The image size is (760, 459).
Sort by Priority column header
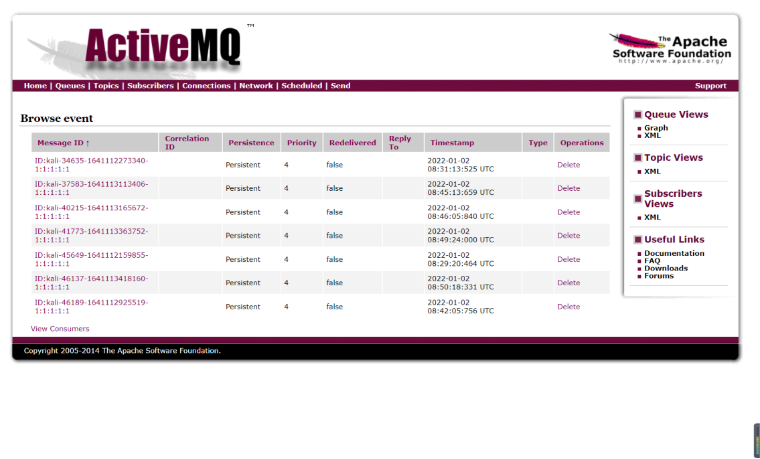[301, 143]
